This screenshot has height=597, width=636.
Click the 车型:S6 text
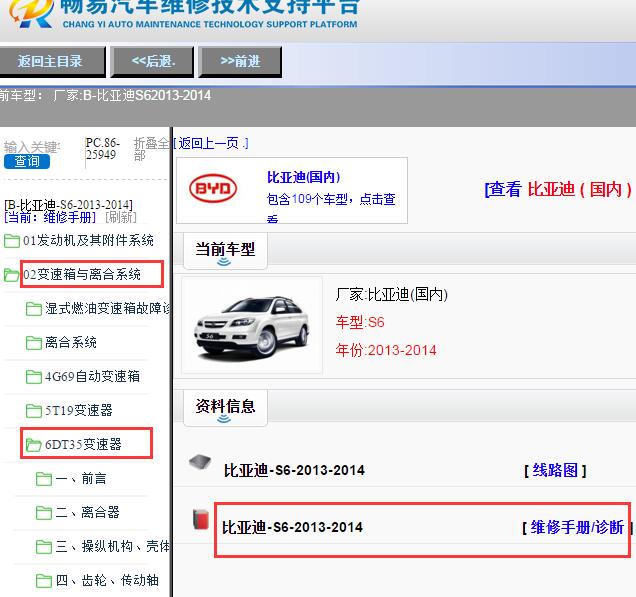(360, 323)
